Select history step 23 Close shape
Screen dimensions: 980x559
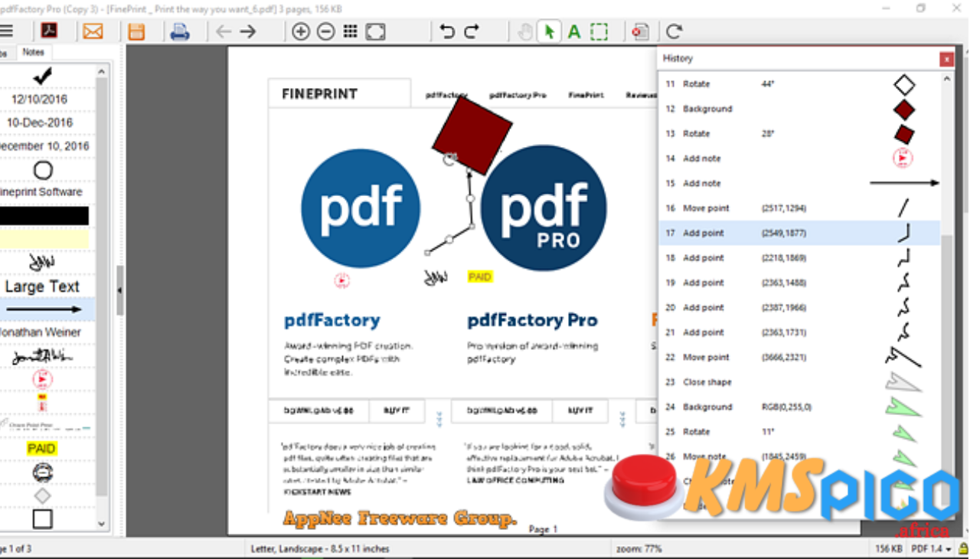[x=799, y=382]
